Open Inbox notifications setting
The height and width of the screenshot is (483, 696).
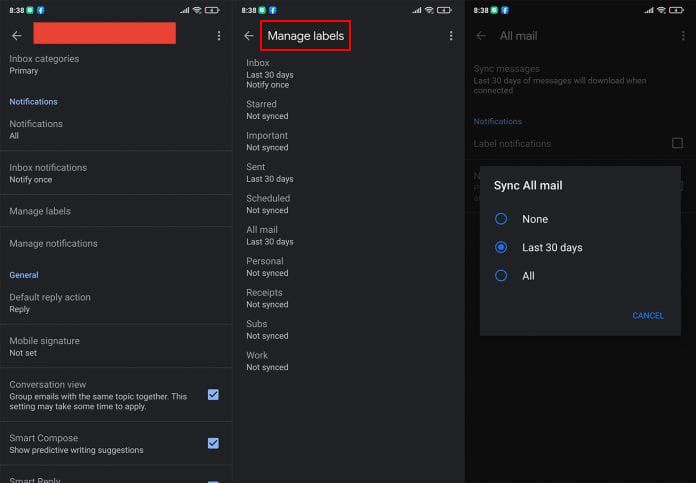(116, 173)
